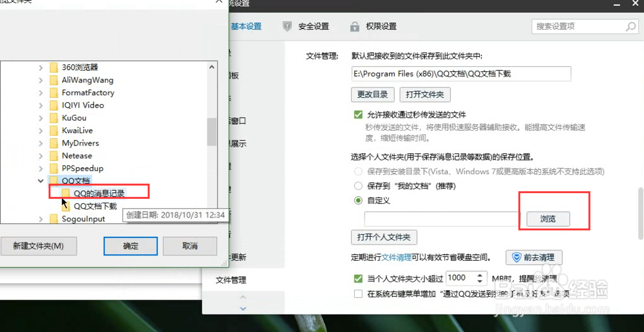Screen dimensions: 644x332
Task: Open the 文件清理 link
Action: (396, 258)
